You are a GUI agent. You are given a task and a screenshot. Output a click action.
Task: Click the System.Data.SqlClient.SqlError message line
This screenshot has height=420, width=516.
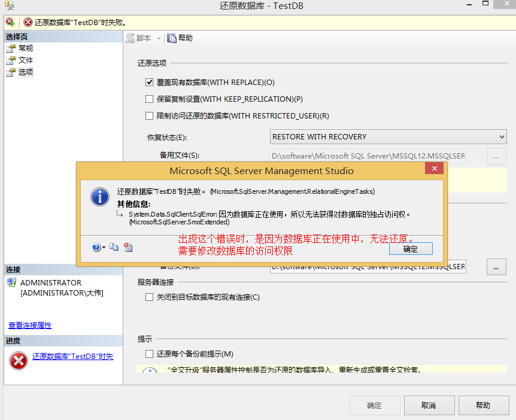tap(269, 214)
